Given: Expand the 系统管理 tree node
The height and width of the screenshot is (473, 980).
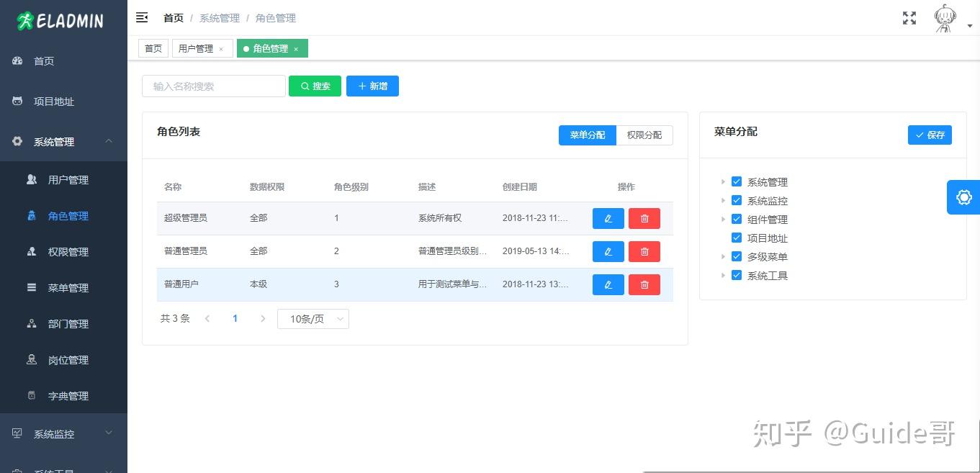Looking at the screenshot, I should point(724,182).
